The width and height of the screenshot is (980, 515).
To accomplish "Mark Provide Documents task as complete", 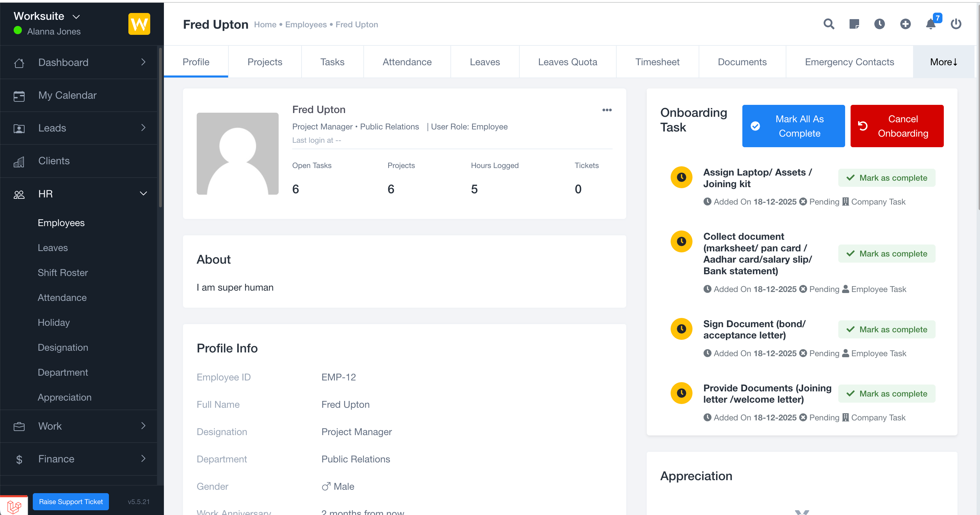I will click(x=886, y=394).
